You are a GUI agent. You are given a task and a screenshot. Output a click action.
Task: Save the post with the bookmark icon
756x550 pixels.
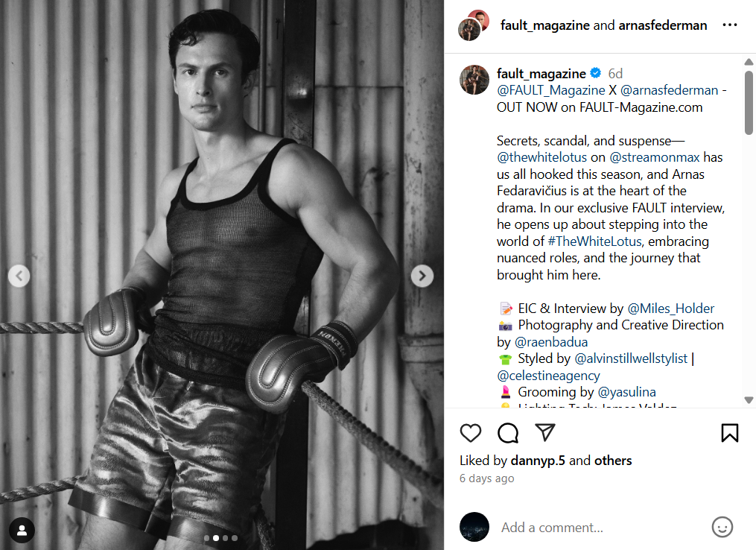(729, 433)
